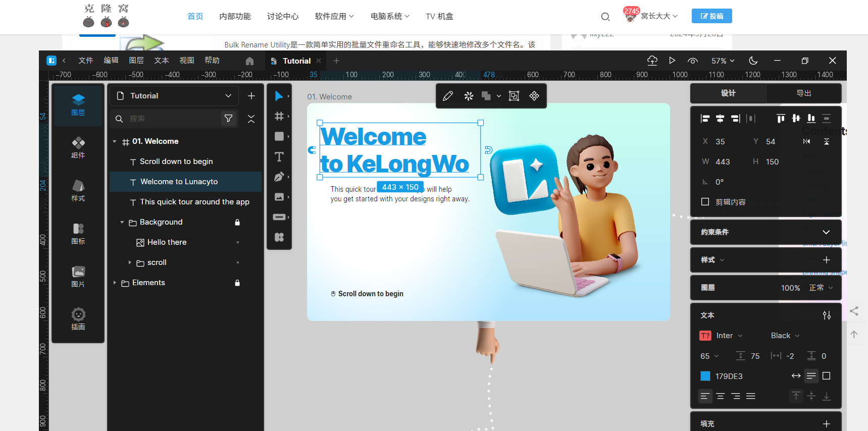This screenshot has height=431, width=868.
Task: Click the layer opacity 100% value
Action: pos(790,288)
